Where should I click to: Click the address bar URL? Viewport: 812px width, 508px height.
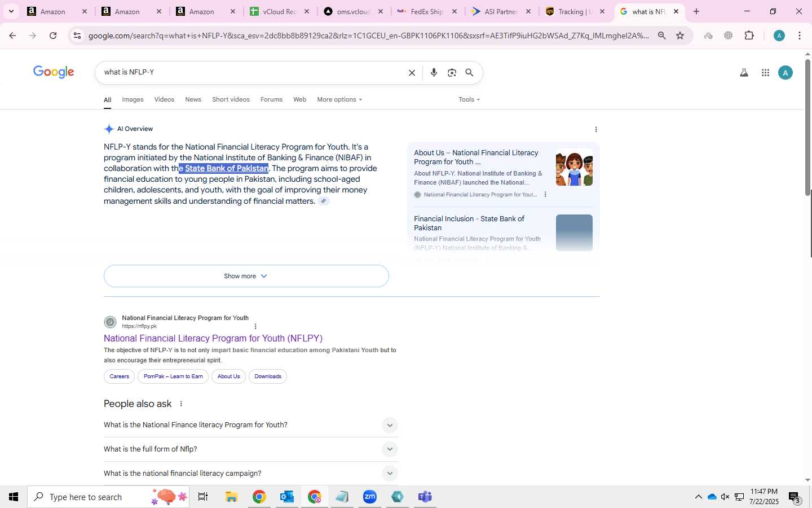pyautogui.click(x=368, y=36)
